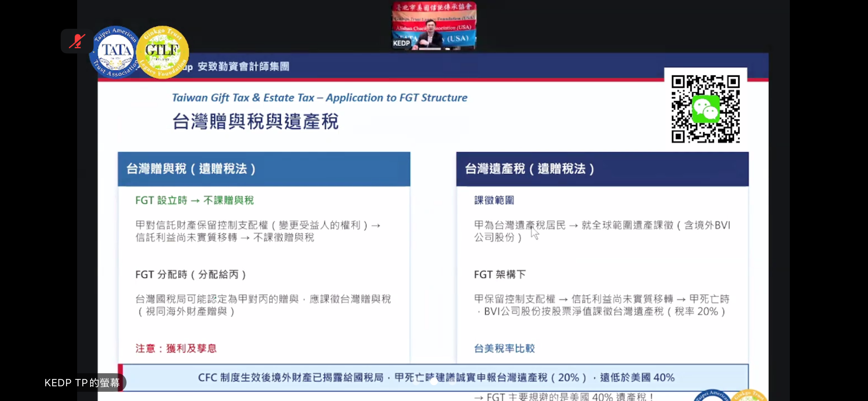
Task: Tap the red muted microphone icon
Action: tap(77, 41)
